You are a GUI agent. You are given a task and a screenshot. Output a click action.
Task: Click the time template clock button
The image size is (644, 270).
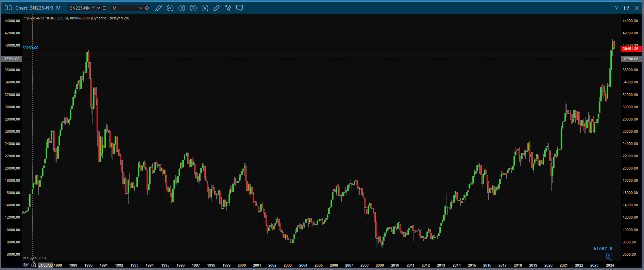[x=147, y=8]
